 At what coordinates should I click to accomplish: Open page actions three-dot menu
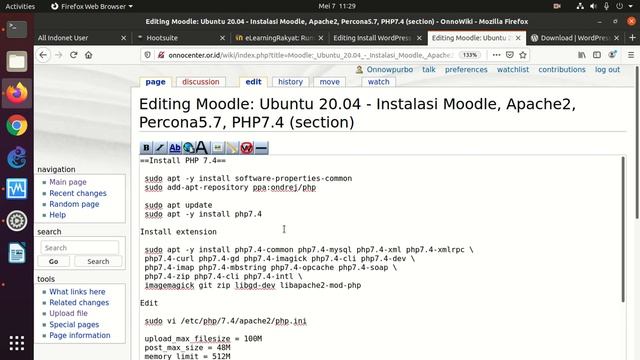[496, 55]
